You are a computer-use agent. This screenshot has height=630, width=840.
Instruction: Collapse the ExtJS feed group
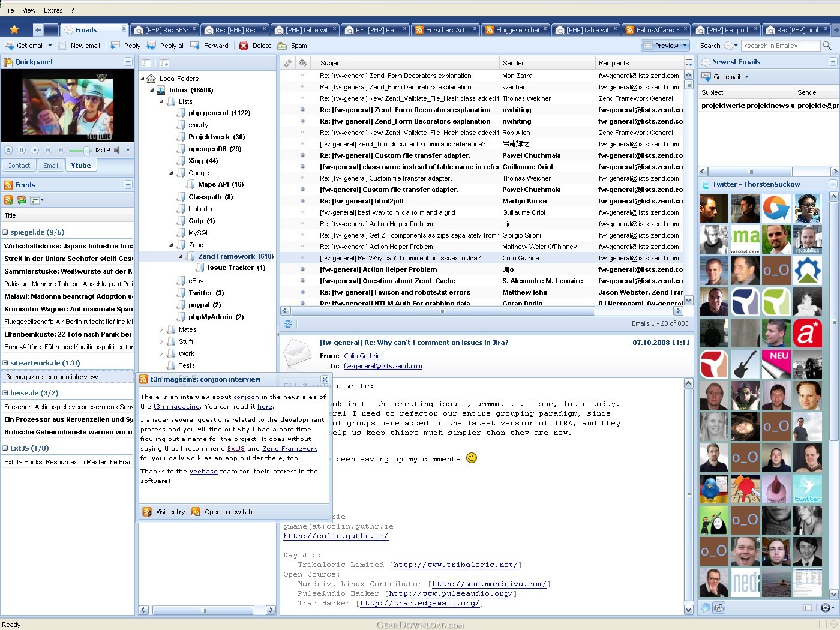(5, 448)
